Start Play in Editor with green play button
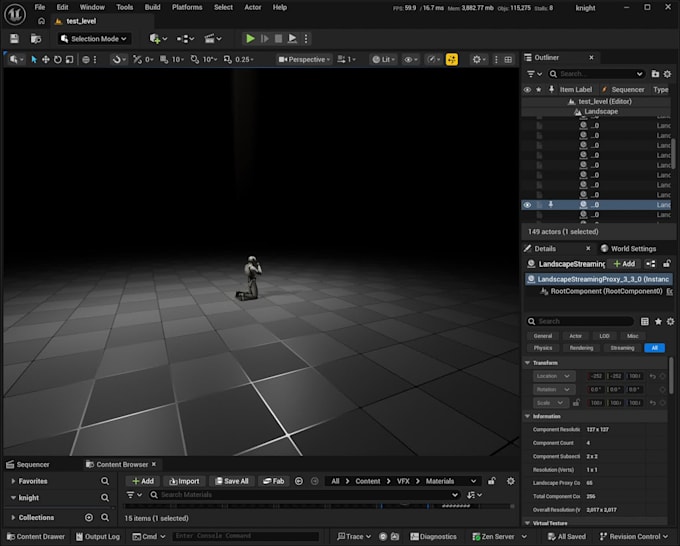 [250, 39]
